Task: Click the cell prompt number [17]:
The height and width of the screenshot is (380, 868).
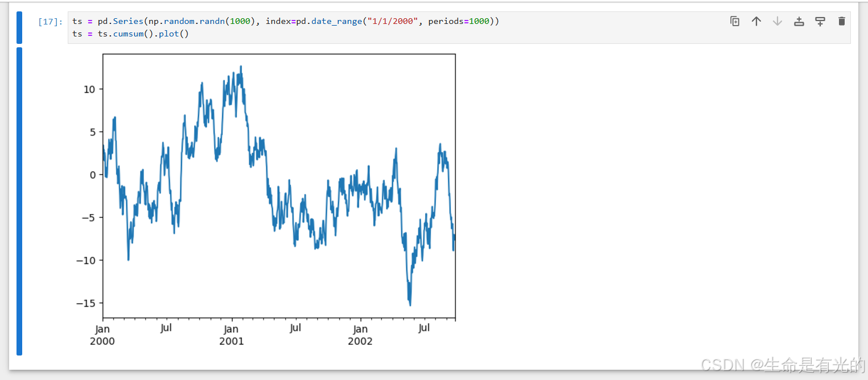Action: (51, 22)
